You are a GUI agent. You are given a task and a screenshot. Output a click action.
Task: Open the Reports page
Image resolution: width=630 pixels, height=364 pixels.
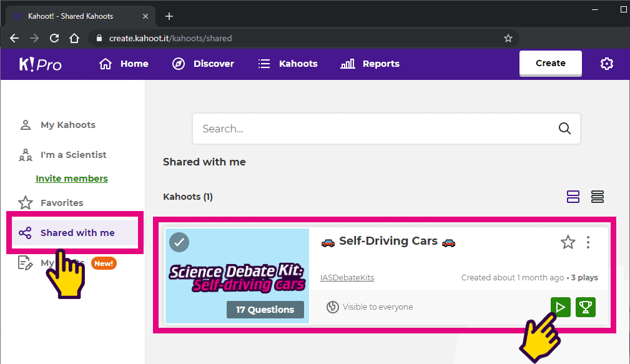[370, 64]
